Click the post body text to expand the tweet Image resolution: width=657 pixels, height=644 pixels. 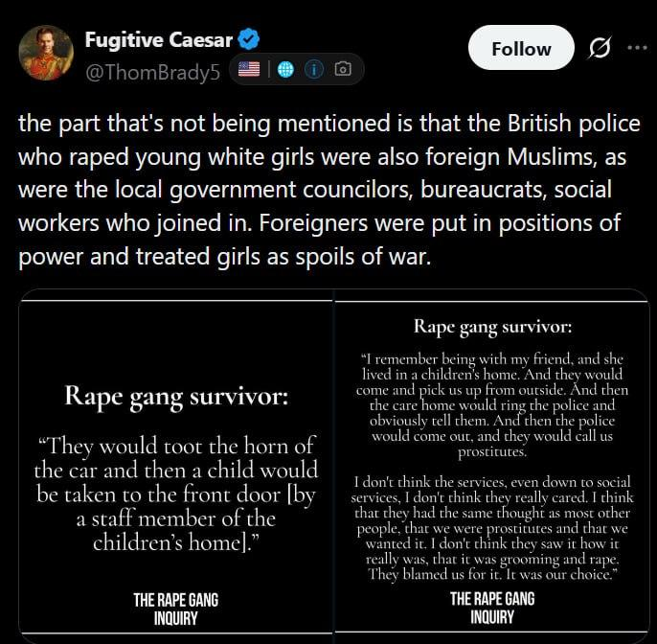click(x=328, y=190)
